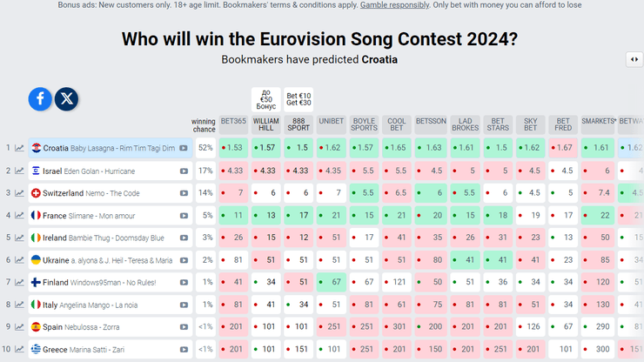This screenshot has height=362, width=644.
Task: Open the odds history chart for Switzerland
Action: pos(19,193)
